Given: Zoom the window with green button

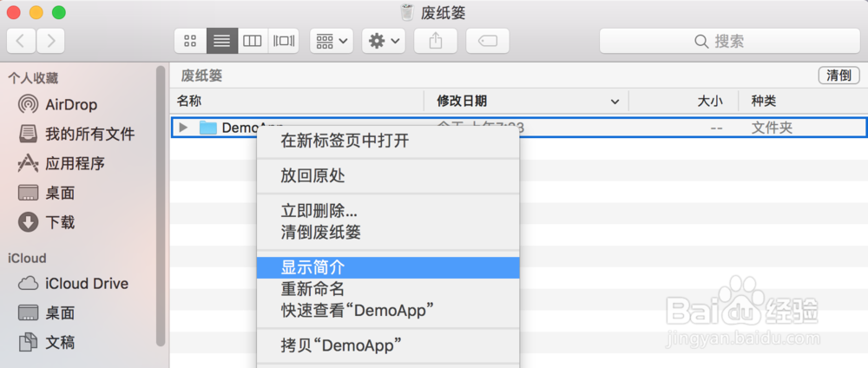Looking at the screenshot, I should (x=58, y=12).
